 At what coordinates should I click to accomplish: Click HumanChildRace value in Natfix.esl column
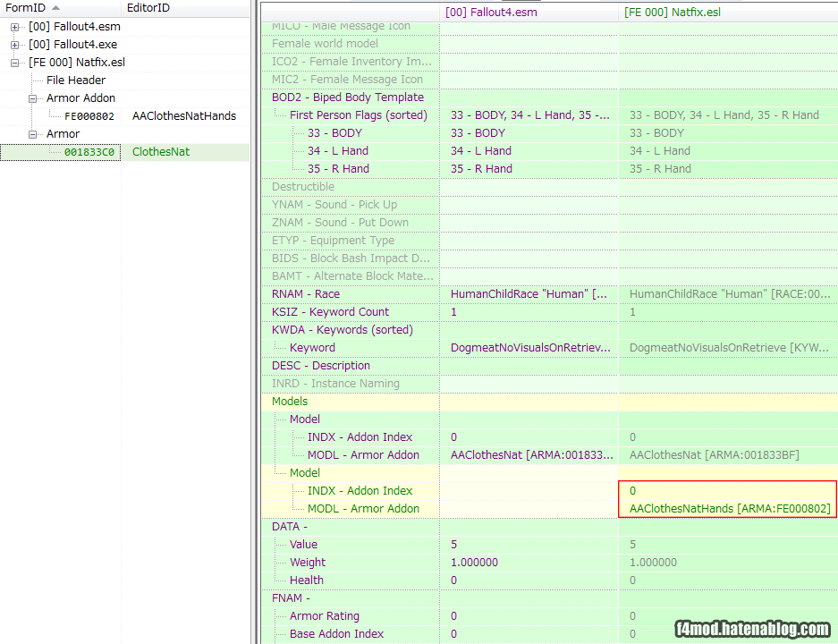tap(730, 294)
